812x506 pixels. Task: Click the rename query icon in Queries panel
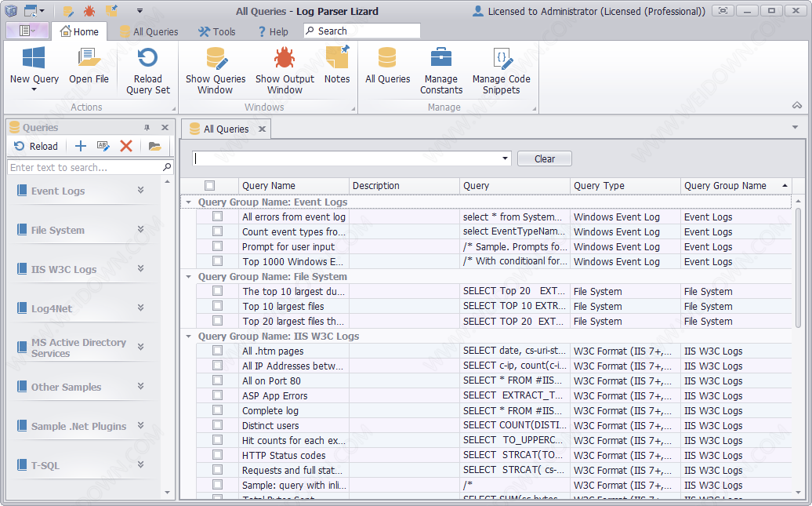coord(103,146)
